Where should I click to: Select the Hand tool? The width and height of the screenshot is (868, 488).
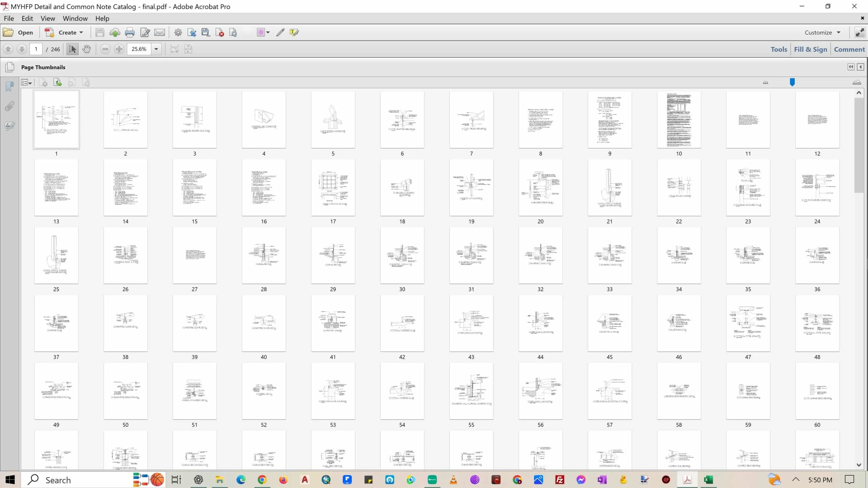tap(86, 49)
